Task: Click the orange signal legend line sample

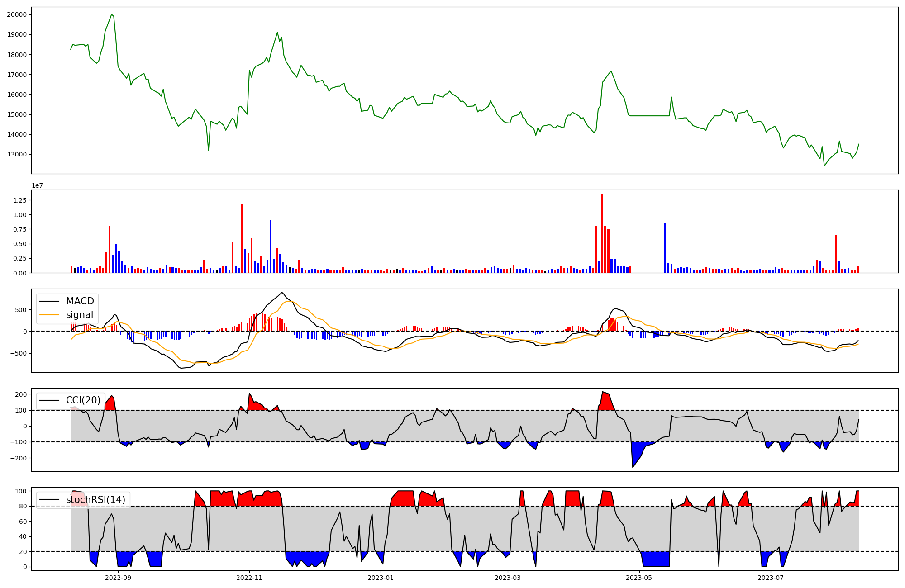Action: (x=49, y=315)
